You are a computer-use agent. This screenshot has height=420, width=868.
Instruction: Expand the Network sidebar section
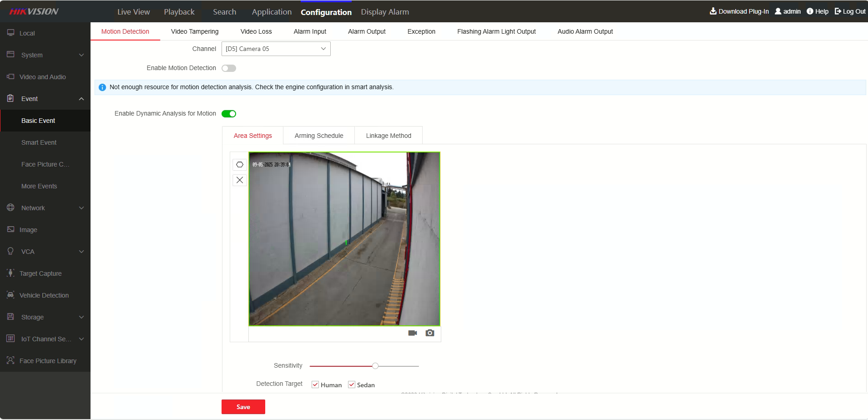pyautogui.click(x=45, y=208)
